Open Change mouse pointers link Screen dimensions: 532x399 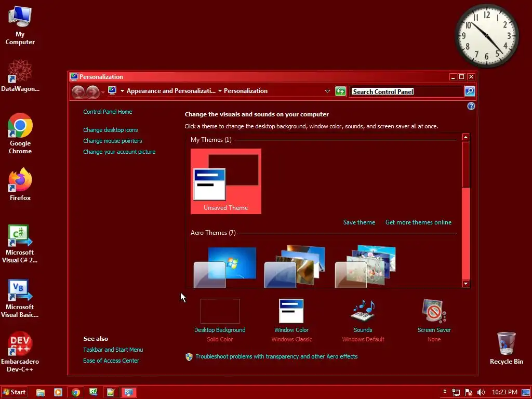113,141
